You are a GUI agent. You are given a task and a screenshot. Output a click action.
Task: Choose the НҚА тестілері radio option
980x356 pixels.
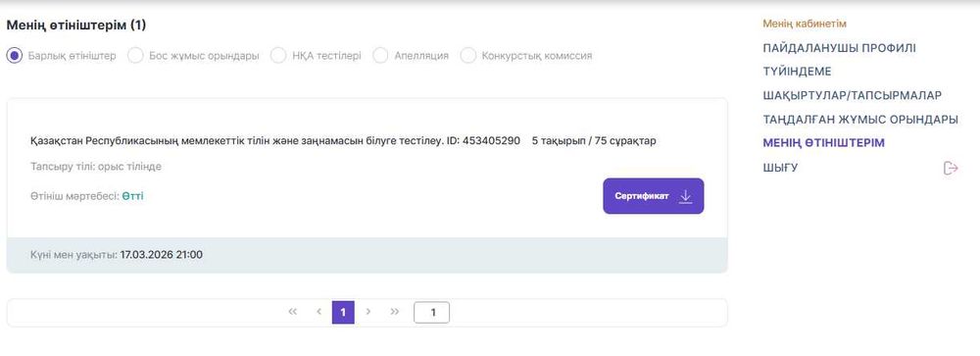(x=278, y=56)
